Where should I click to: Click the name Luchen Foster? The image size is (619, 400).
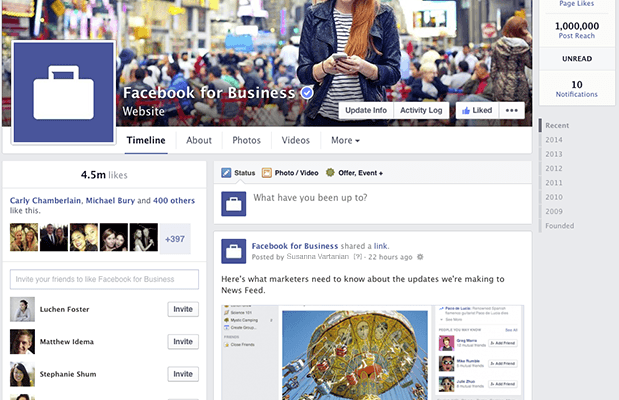[x=64, y=309]
